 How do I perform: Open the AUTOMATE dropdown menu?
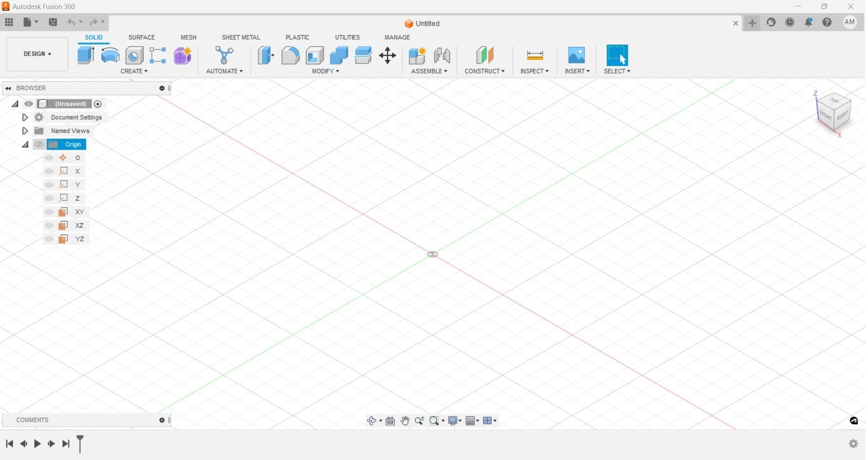tap(225, 71)
